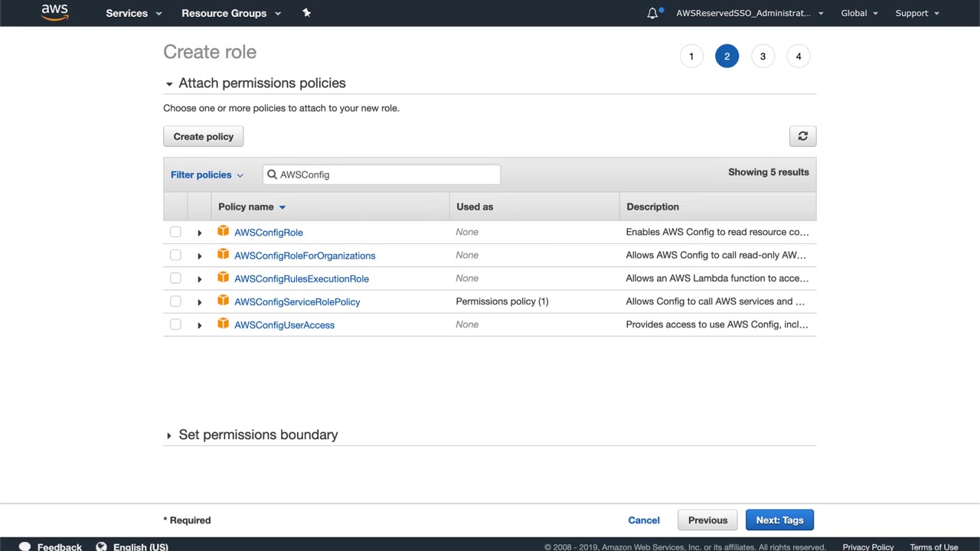Open the Filter policies dropdown
Screen dimensions: 980x551
(x=207, y=174)
